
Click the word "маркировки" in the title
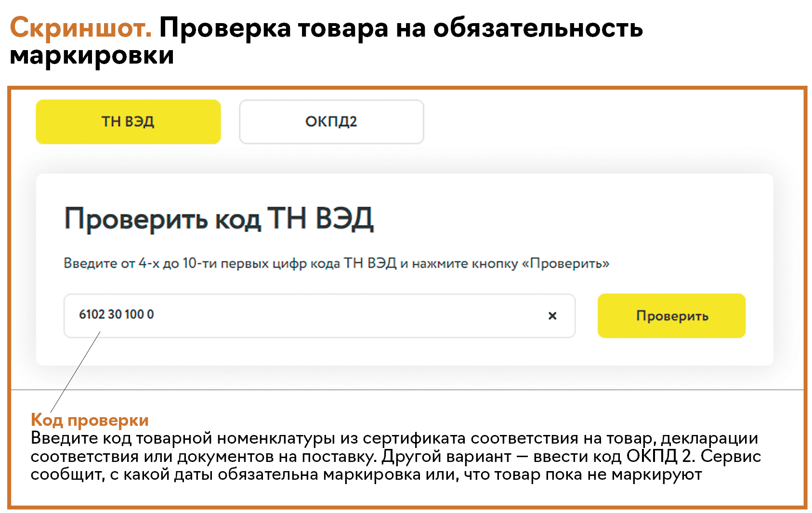(92, 55)
